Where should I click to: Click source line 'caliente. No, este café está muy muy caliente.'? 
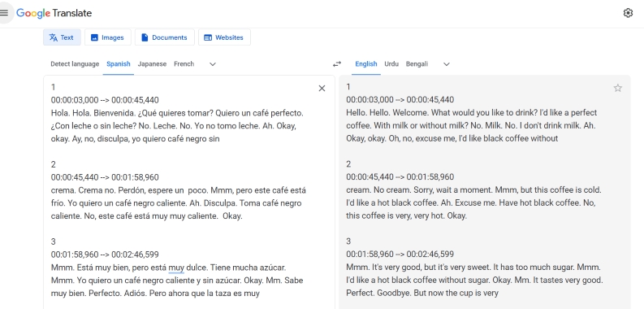point(147,216)
